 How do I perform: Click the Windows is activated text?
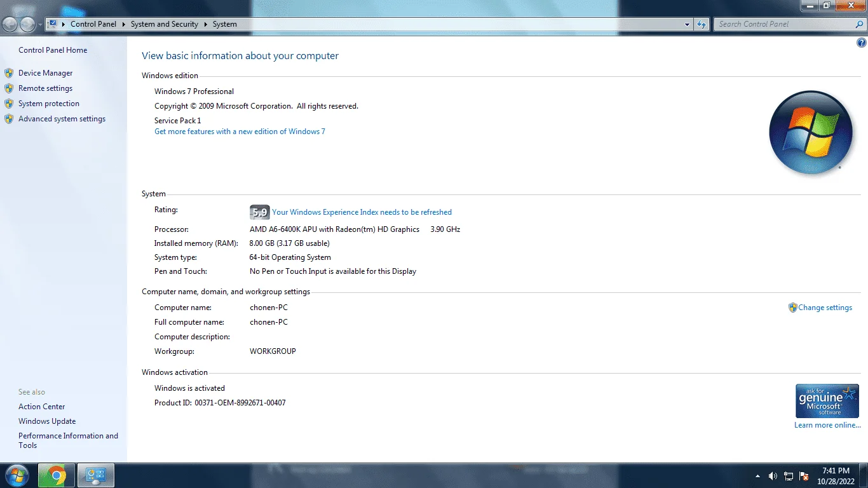pos(189,388)
